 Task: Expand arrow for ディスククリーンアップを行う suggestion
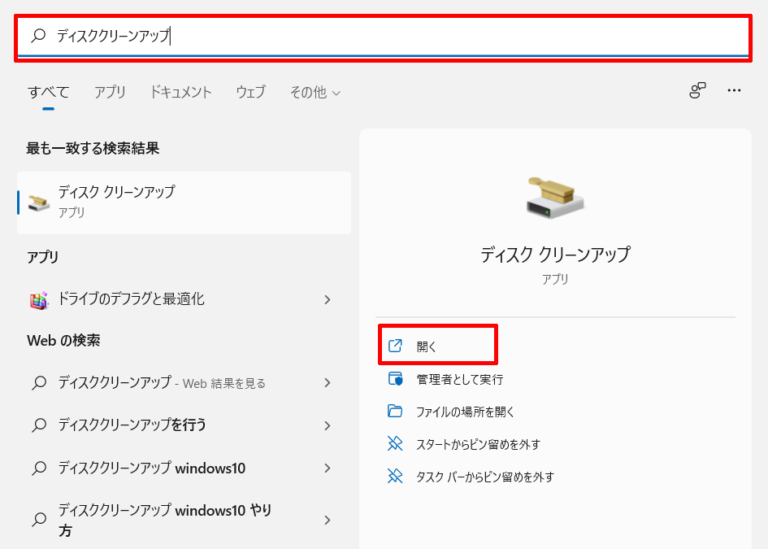coord(327,425)
